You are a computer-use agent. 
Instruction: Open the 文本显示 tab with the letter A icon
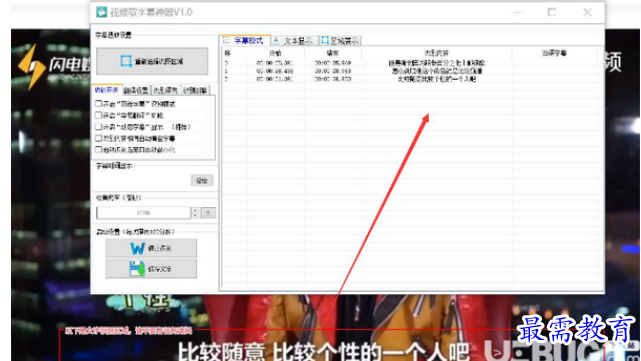[294, 41]
